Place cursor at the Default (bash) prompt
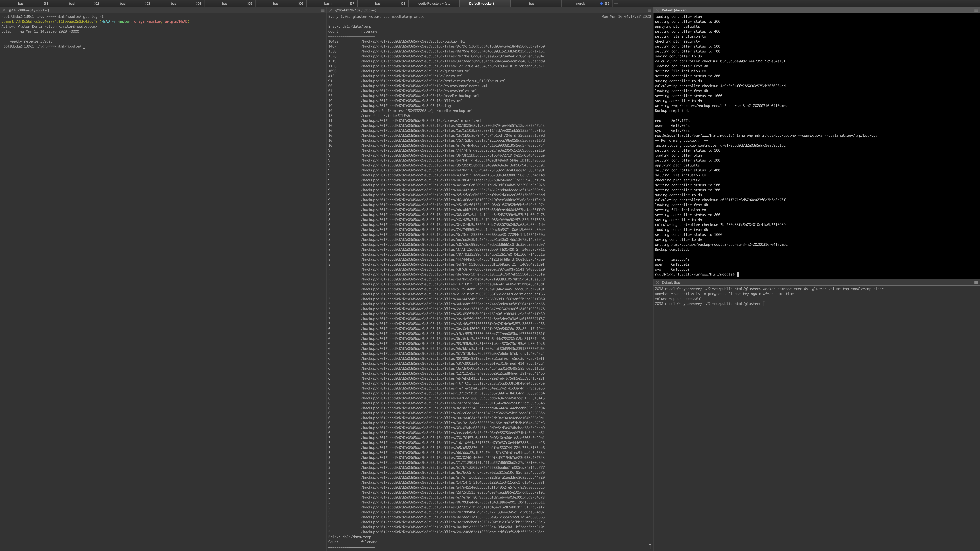 (x=764, y=304)
